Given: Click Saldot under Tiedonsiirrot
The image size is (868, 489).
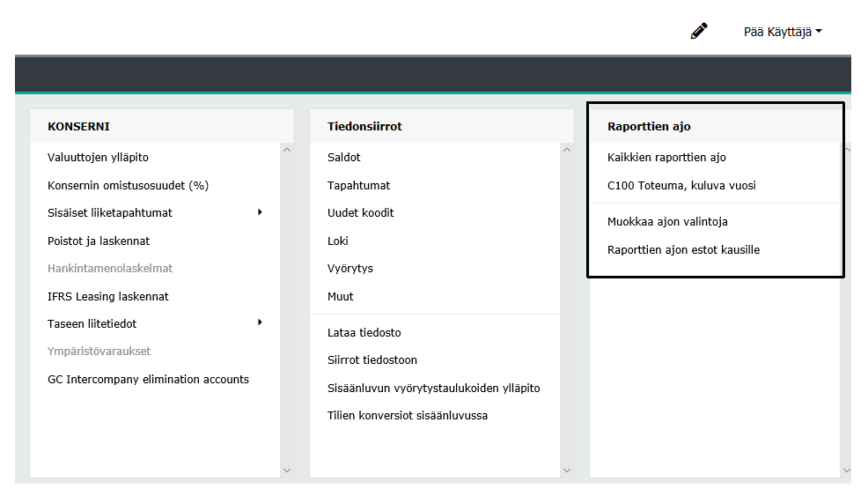Looking at the screenshot, I should (x=344, y=158).
